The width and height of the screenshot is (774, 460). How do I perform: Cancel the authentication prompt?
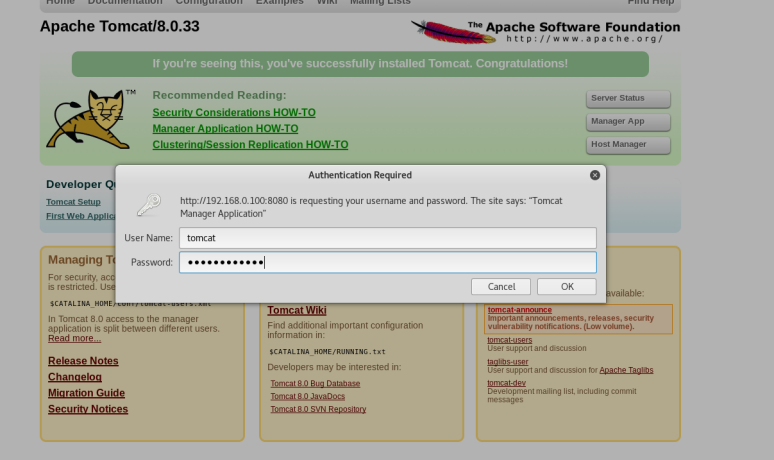click(x=501, y=287)
